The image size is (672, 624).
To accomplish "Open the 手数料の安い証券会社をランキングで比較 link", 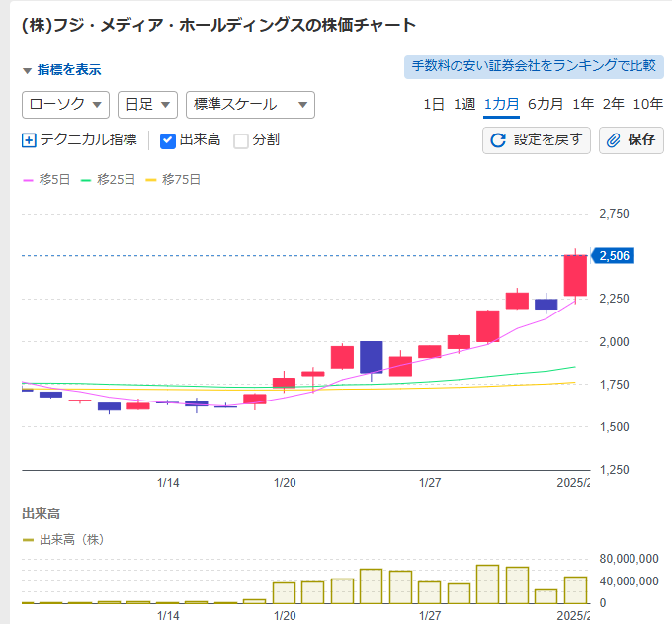I will pyautogui.click(x=534, y=67).
